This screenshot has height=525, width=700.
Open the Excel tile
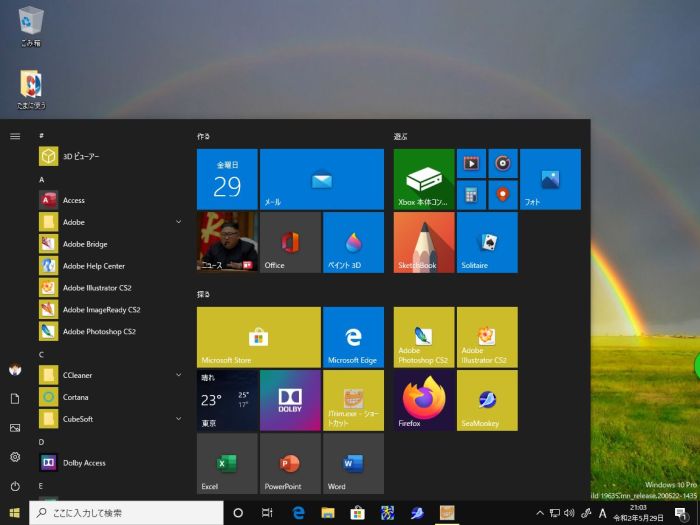tap(227, 464)
